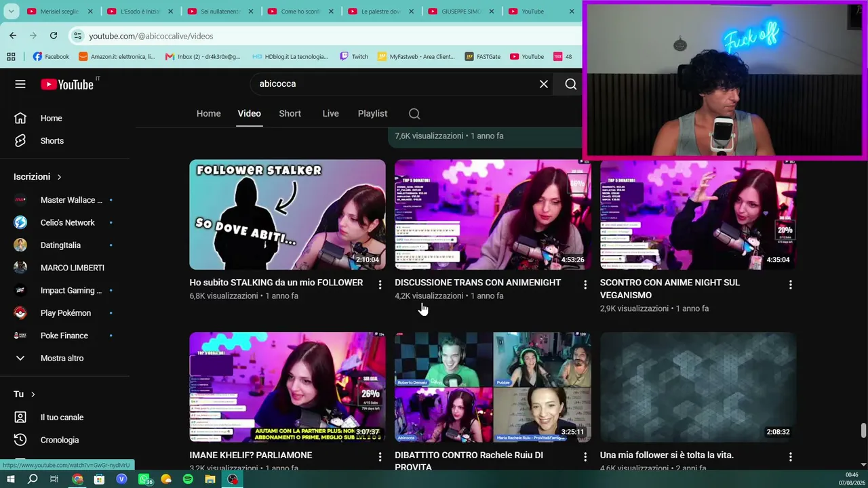Viewport: 868px width, 488px height.
Task: Open the FOLLOWER STALKER video thumbnail
Action: click(288, 215)
